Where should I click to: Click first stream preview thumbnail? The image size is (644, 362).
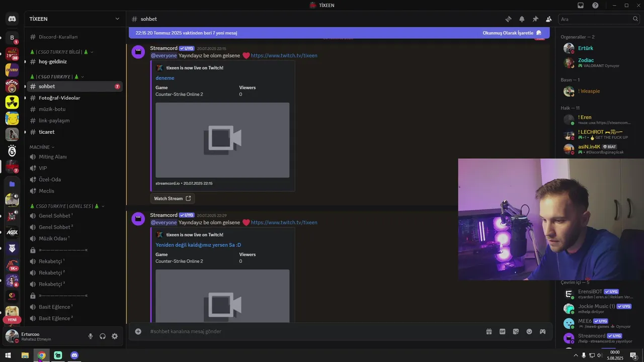coord(222,140)
